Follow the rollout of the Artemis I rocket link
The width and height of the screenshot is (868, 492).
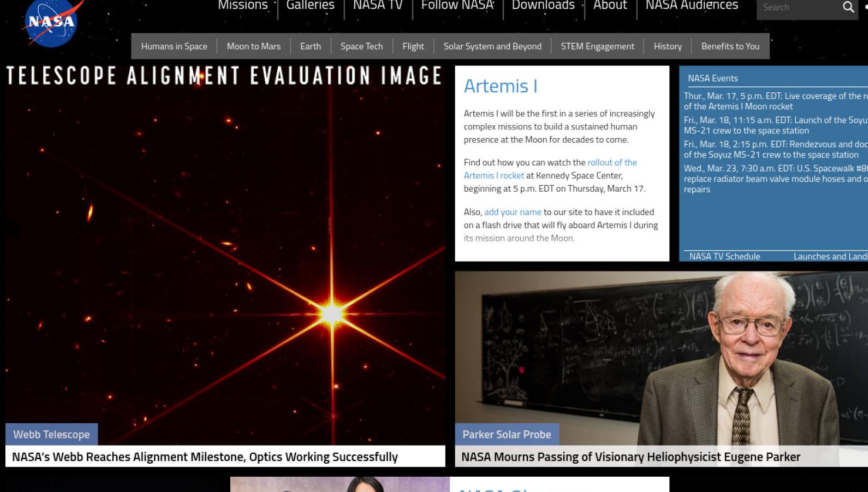click(x=550, y=169)
